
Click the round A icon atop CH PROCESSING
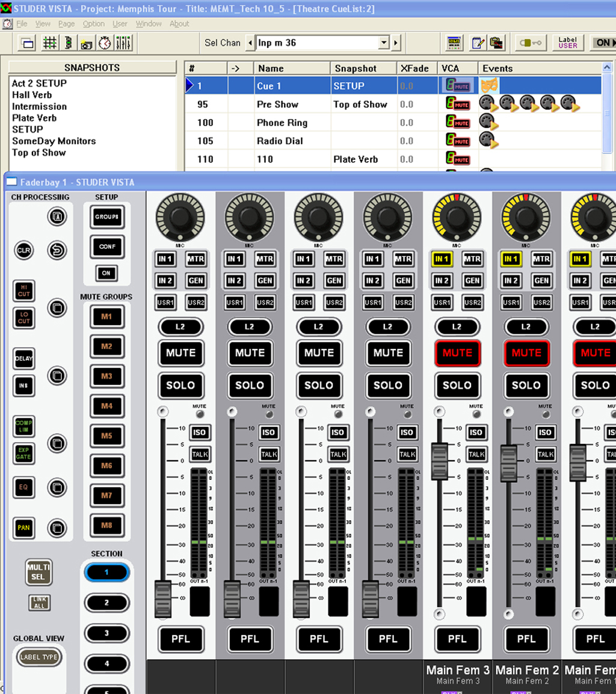click(57, 216)
